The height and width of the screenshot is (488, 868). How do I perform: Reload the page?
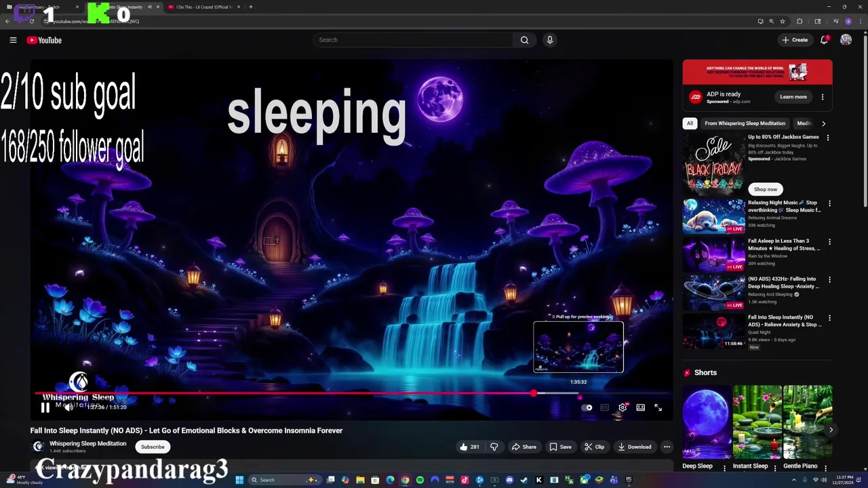click(x=32, y=21)
